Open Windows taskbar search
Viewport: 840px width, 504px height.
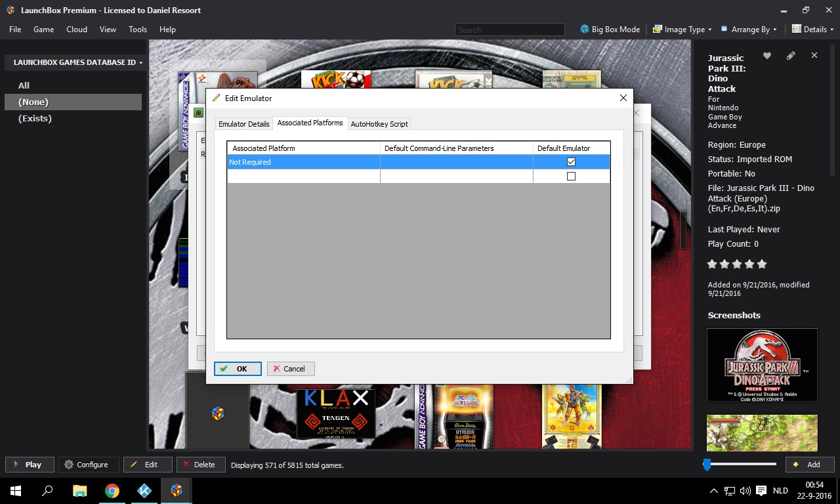click(47, 491)
